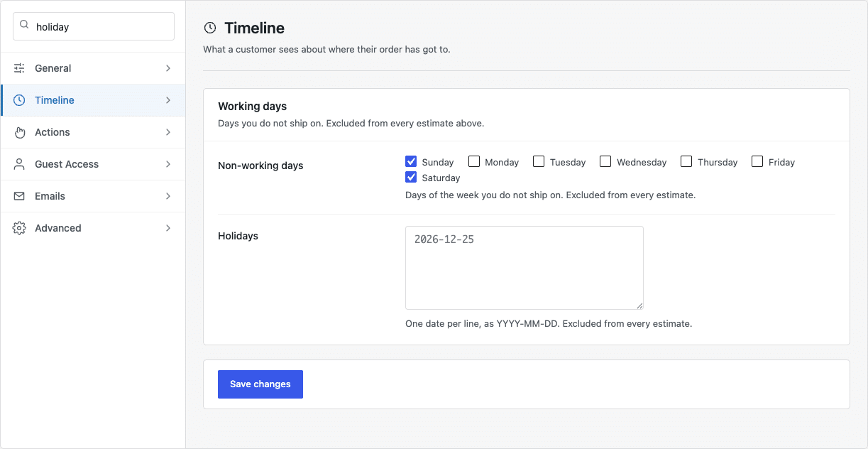The image size is (868, 449).
Task: Expand the Actions section chevron
Action: click(168, 132)
